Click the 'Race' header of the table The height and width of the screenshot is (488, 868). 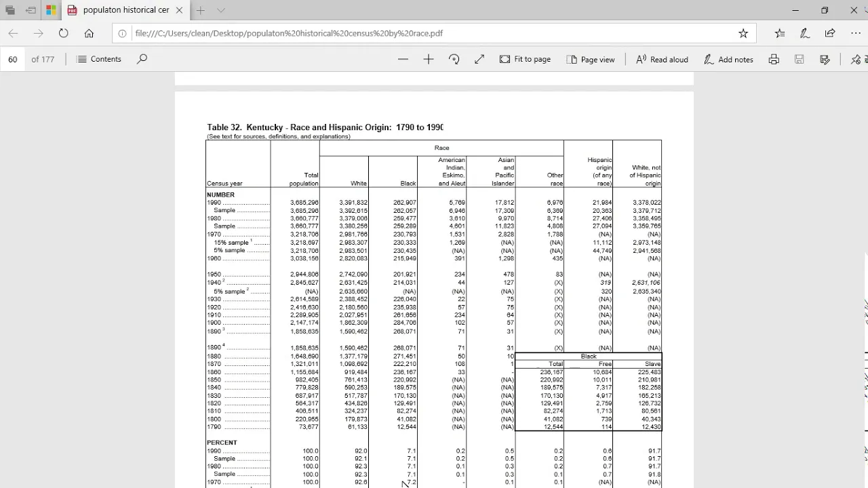coord(441,148)
